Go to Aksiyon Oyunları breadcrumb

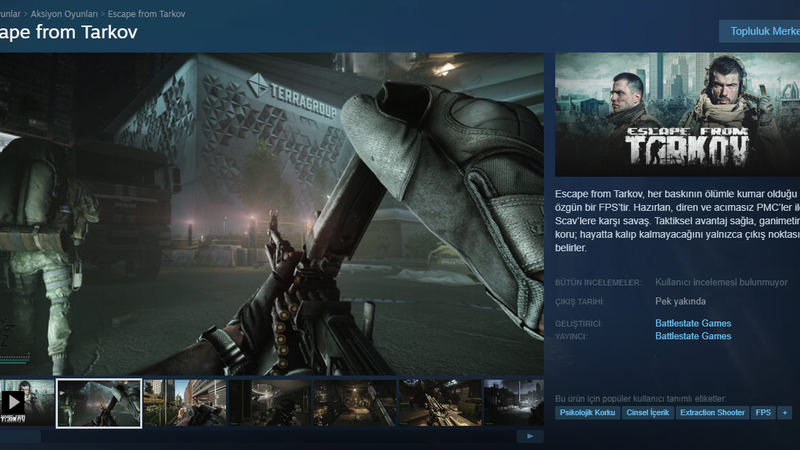coord(65,14)
